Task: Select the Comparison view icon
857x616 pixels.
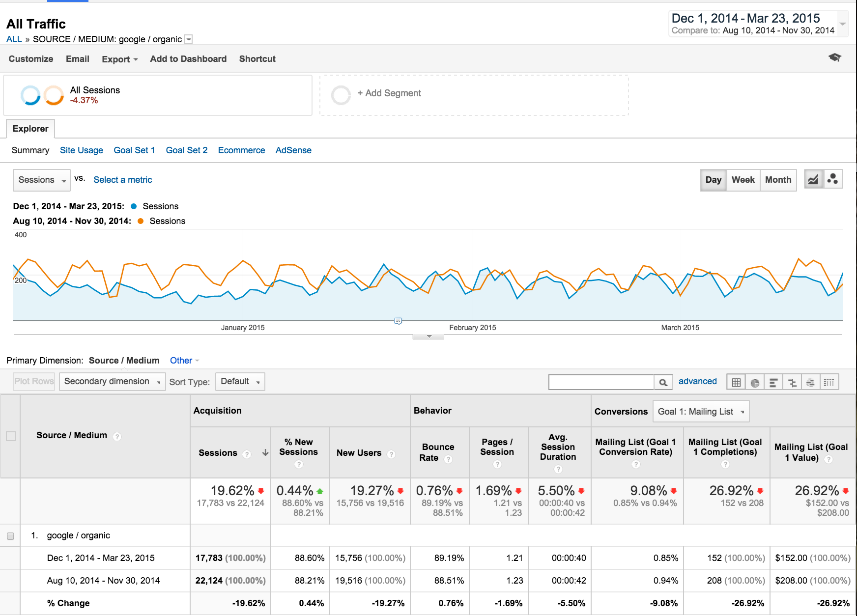Action: tap(792, 382)
